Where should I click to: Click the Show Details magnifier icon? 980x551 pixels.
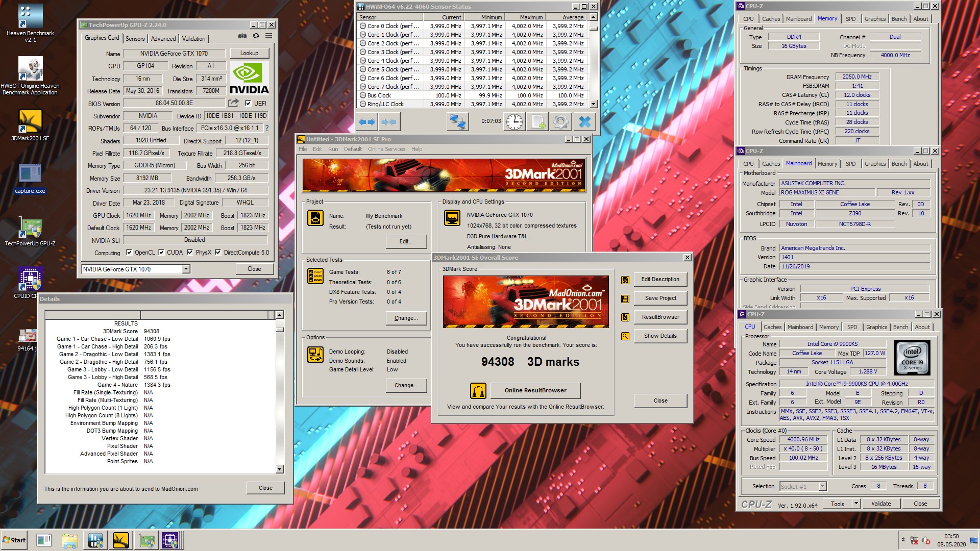tap(625, 336)
